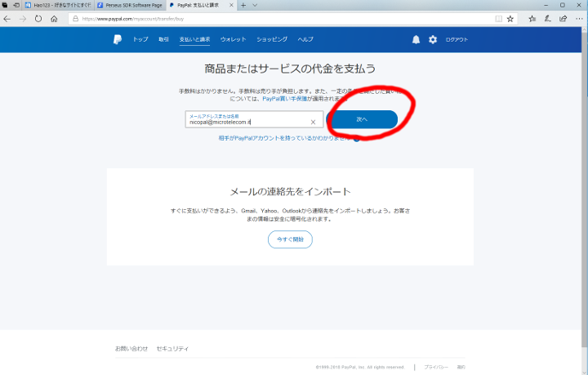Image resolution: width=588 pixels, height=375 pixels.
Task: Show tab previews chevron
Action: coord(255,5)
